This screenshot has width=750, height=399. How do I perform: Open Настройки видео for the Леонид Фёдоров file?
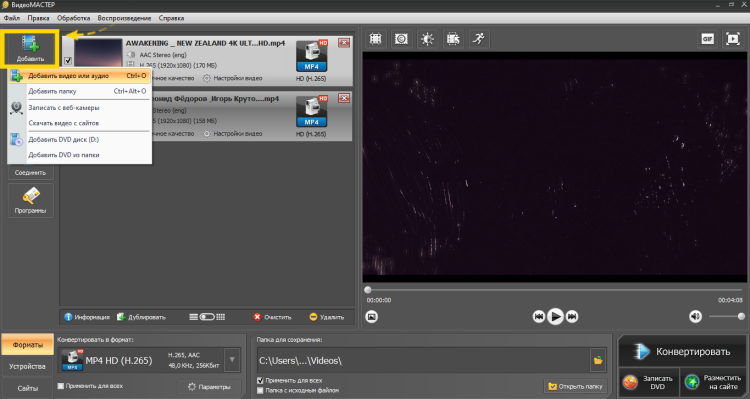(233, 133)
